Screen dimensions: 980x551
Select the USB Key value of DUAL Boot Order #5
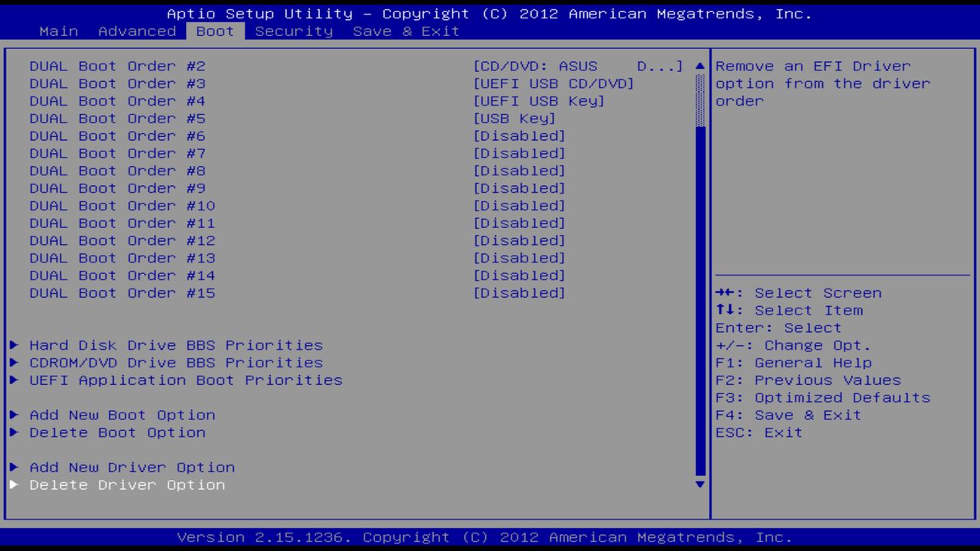point(514,118)
